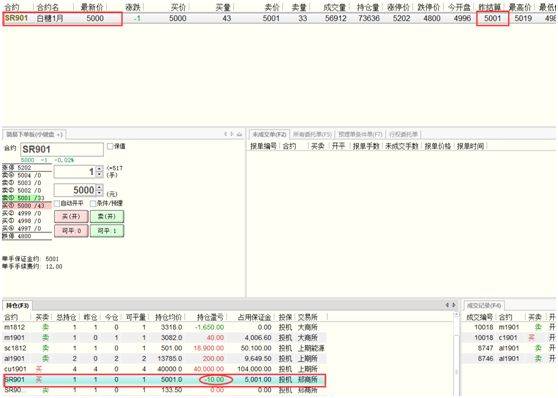Click the 总持仓 column header

pyautogui.click(x=66, y=317)
